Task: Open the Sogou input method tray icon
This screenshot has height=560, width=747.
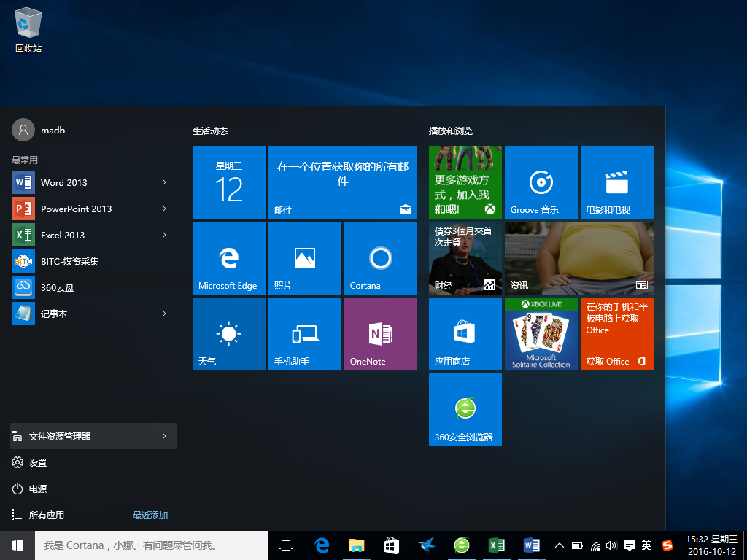Action: tap(667, 545)
